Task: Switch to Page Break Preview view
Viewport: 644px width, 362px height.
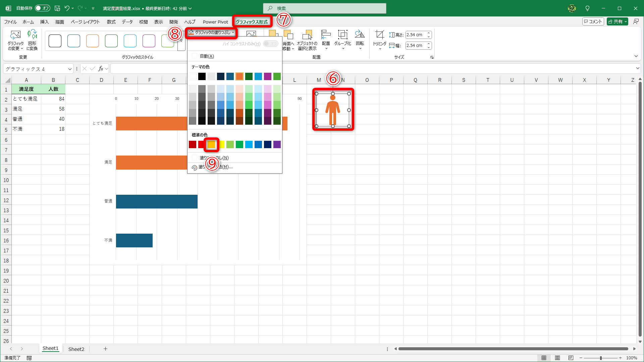Action: [x=571, y=358]
